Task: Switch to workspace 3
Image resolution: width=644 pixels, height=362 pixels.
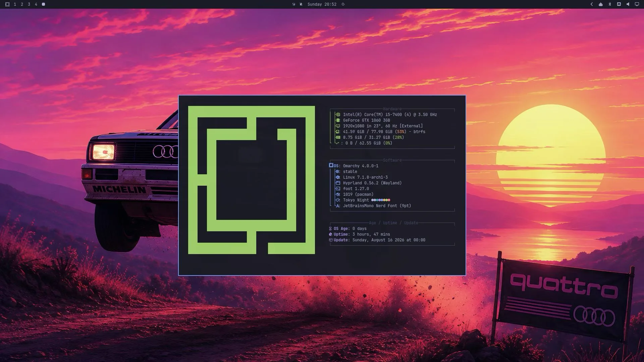Action: (29, 4)
